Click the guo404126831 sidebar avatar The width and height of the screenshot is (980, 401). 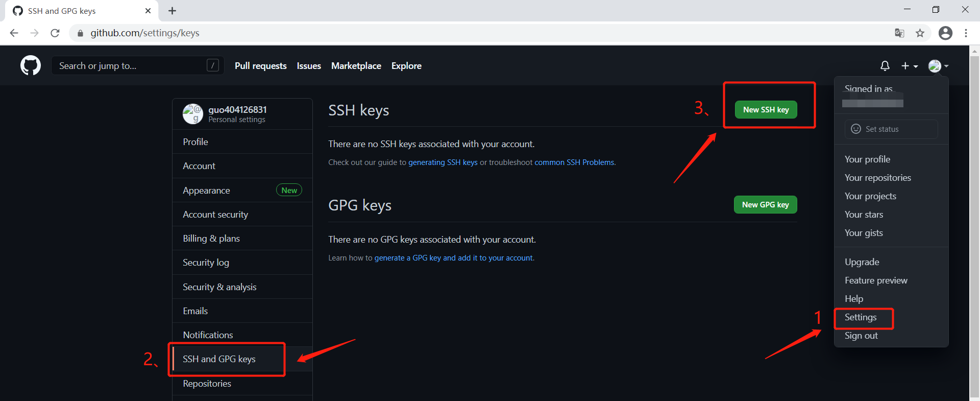click(x=193, y=114)
